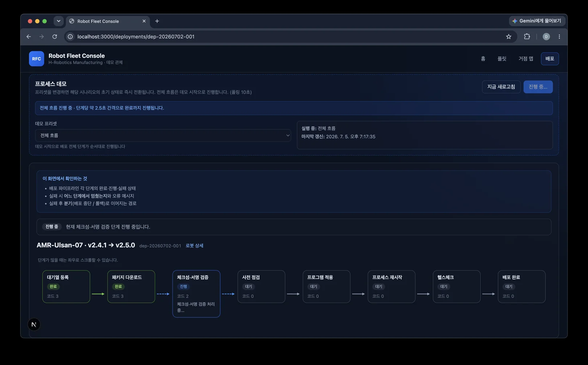
Task: Open the 플릿 navigation item
Action: pyautogui.click(x=502, y=59)
